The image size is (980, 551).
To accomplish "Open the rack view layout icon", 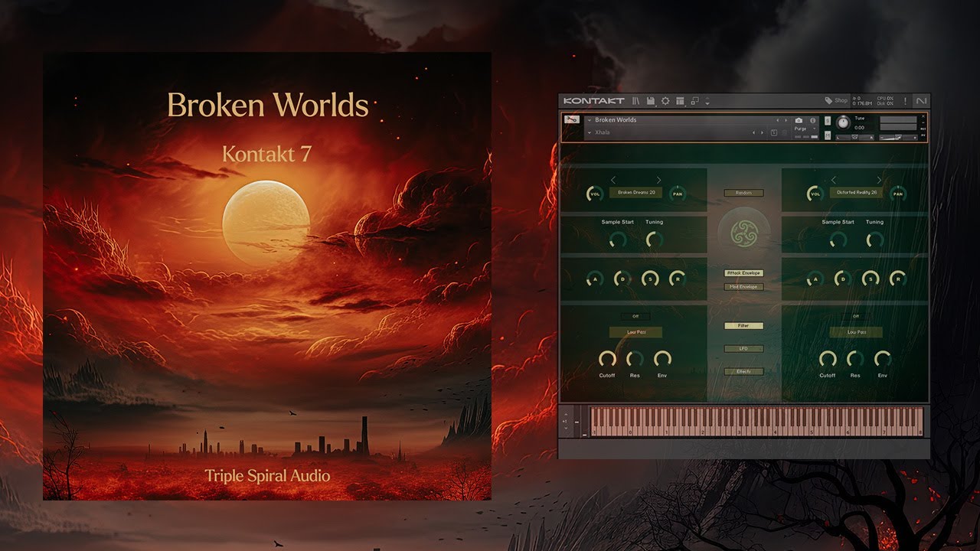I will coord(680,101).
